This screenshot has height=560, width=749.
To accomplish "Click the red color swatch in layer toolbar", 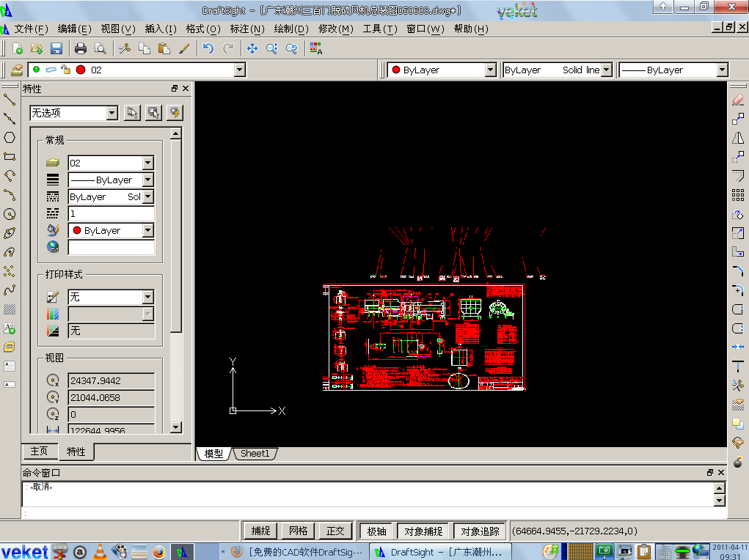I will tap(81, 70).
